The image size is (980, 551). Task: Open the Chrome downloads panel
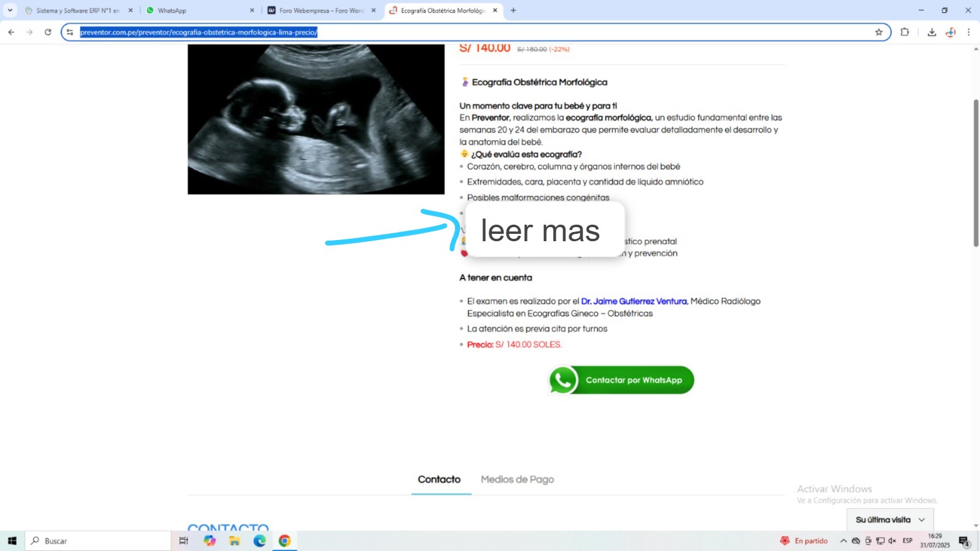pyautogui.click(x=932, y=32)
